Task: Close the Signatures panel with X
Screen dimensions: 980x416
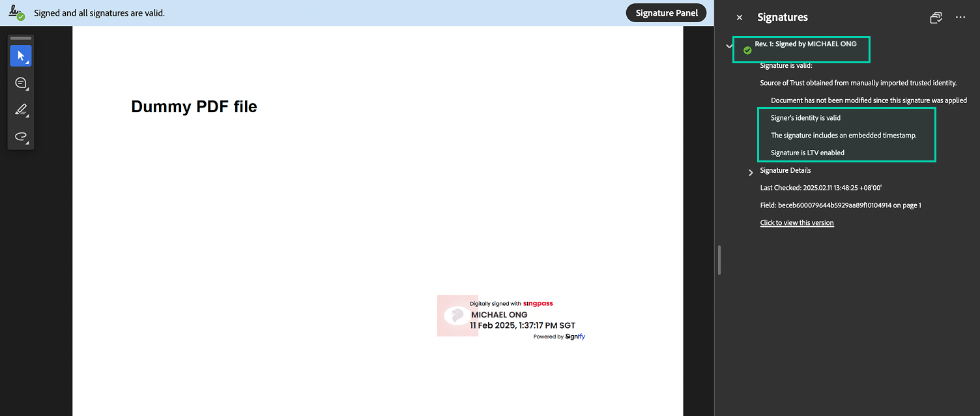Action: coord(739,18)
